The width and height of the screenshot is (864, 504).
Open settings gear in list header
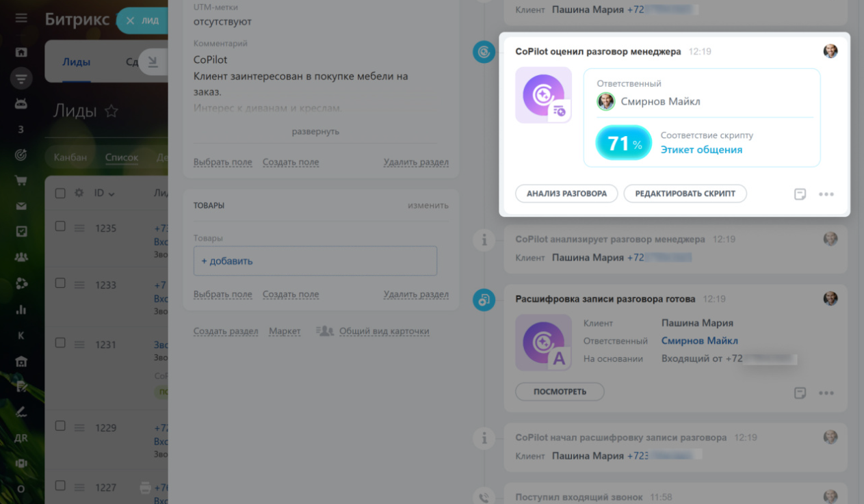tap(79, 194)
